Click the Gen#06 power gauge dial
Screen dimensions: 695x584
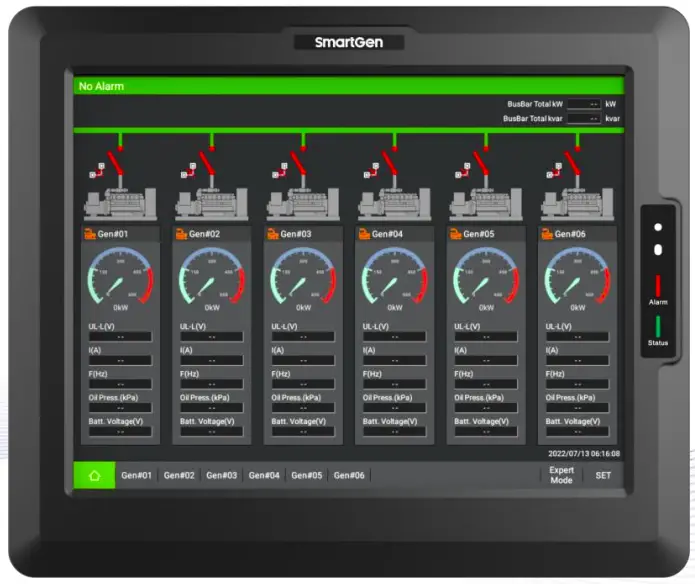point(577,276)
